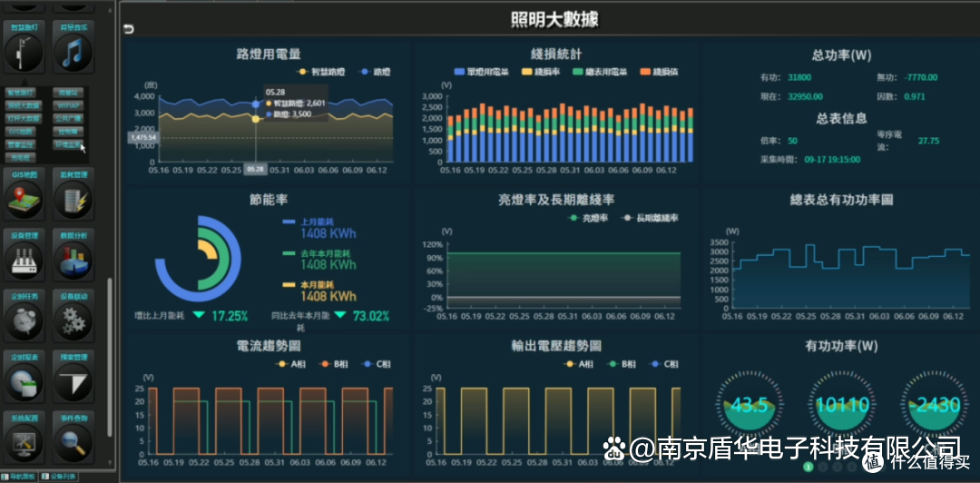This screenshot has width=980, height=483.
Task: Toggle the 單燈用電量 legend series
Action: click(483, 72)
